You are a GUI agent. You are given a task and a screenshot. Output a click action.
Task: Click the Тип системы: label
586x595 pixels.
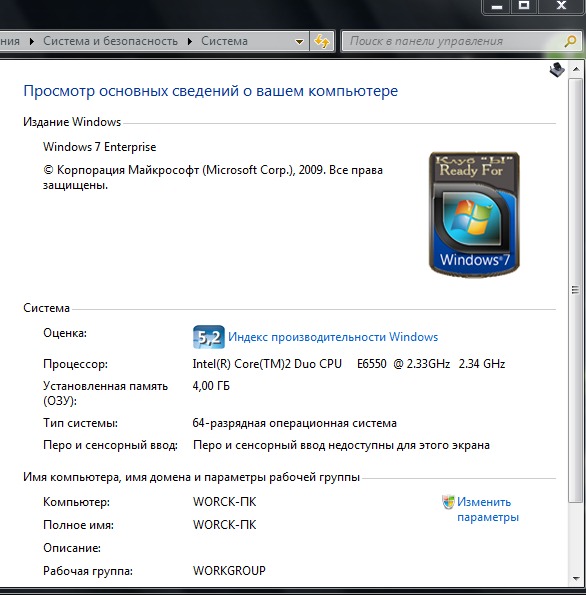pos(80,423)
